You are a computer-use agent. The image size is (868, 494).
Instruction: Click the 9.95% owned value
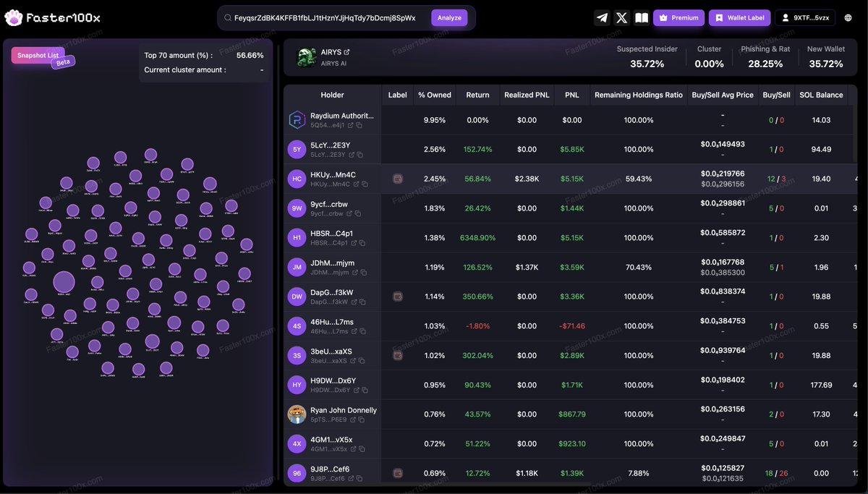[x=435, y=120]
